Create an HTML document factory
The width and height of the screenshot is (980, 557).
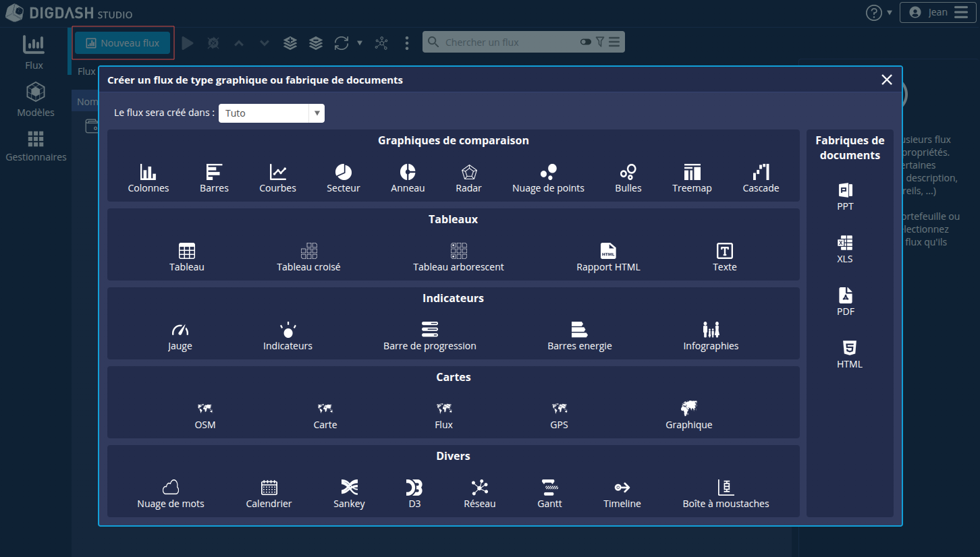850,355
